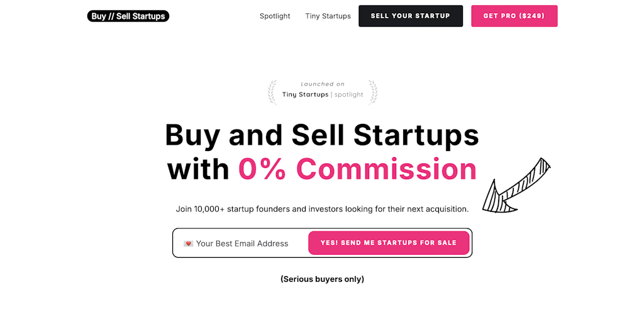Image resolution: width=644 pixels, height=322 pixels.
Task: Click the "Launched on" badge caption
Action: click(x=323, y=84)
